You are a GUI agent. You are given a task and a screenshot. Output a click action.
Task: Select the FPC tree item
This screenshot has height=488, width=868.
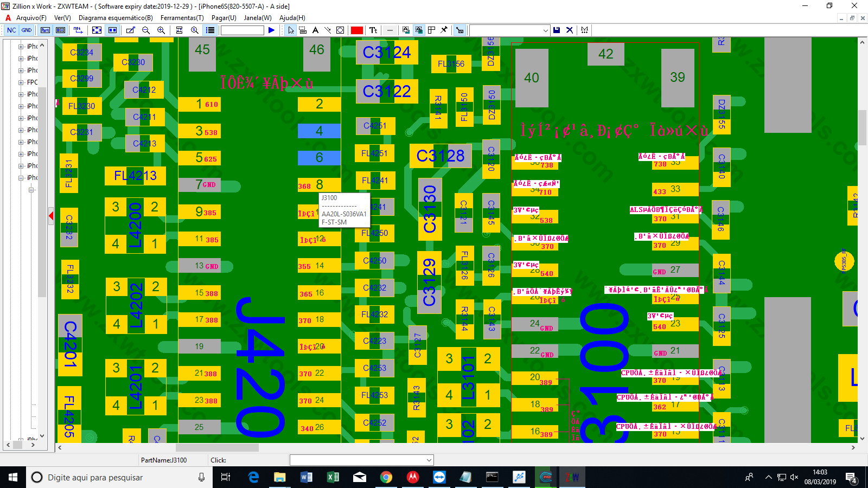click(x=33, y=82)
